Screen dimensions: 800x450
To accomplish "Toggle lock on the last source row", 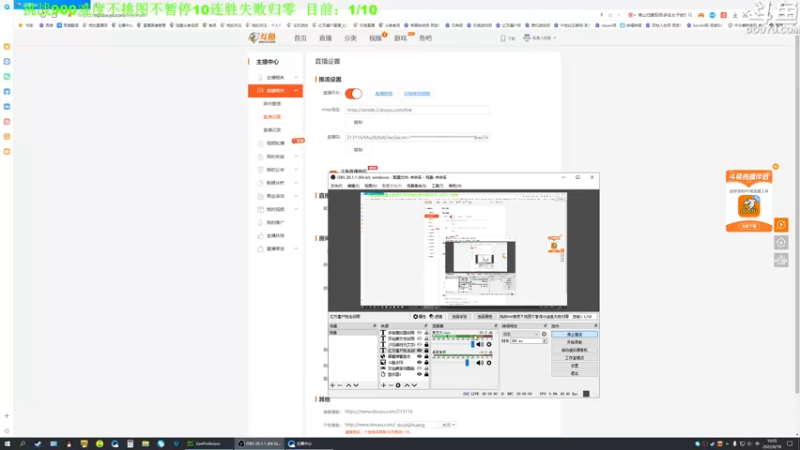I will pyautogui.click(x=427, y=374).
